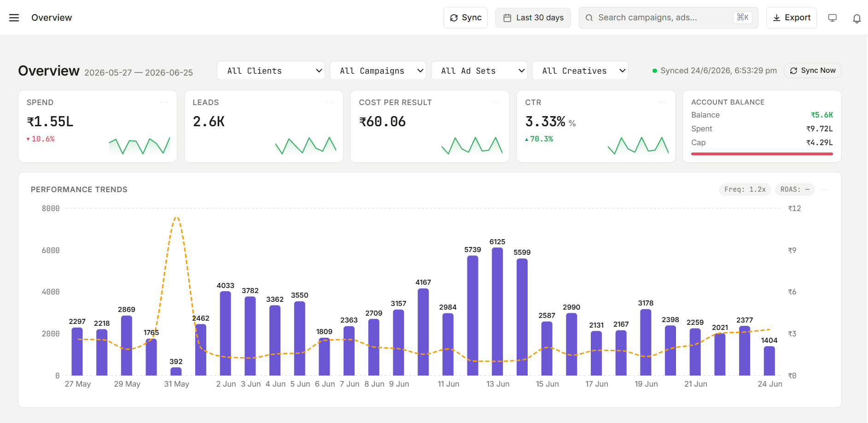Click the Export button
The width and height of the screenshot is (868, 423).
coord(792,18)
